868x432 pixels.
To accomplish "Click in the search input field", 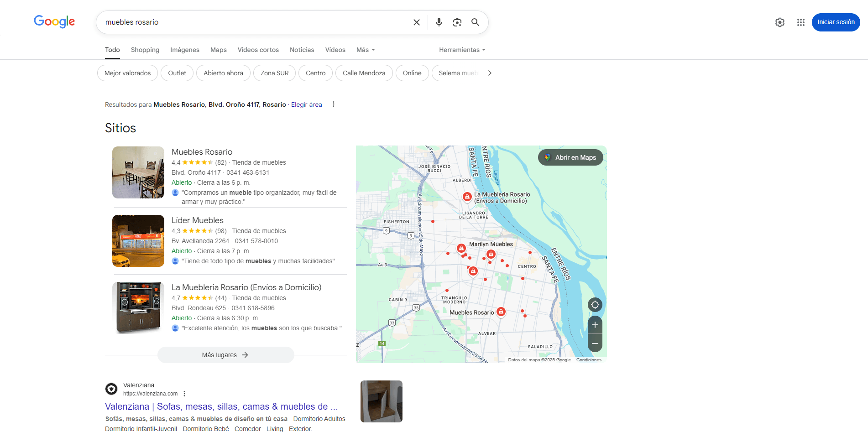I will (x=256, y=22).
